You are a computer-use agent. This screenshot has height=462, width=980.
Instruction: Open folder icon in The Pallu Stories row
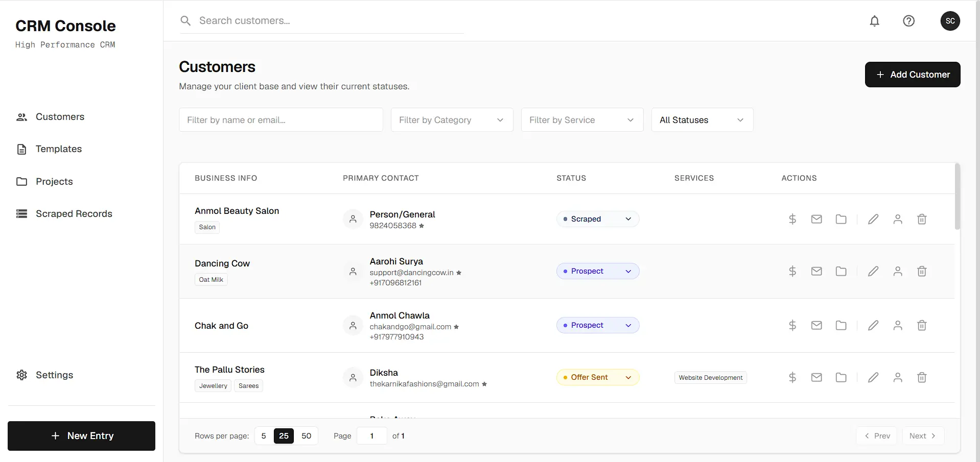pos(841,377)
